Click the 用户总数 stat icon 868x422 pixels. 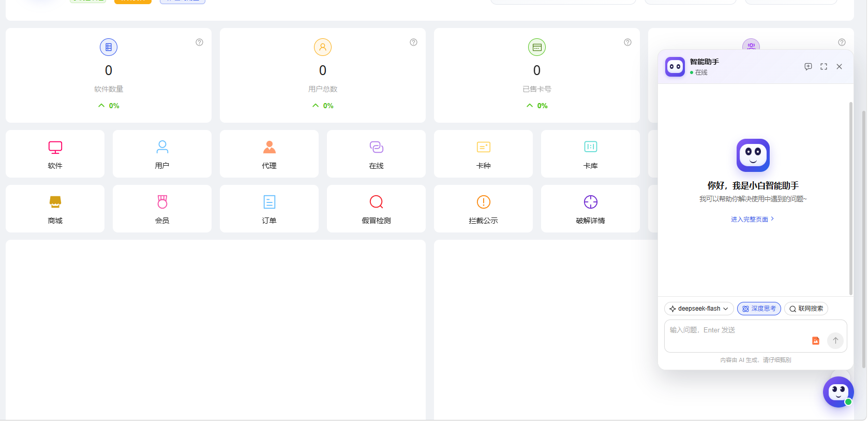click(323, 47)
